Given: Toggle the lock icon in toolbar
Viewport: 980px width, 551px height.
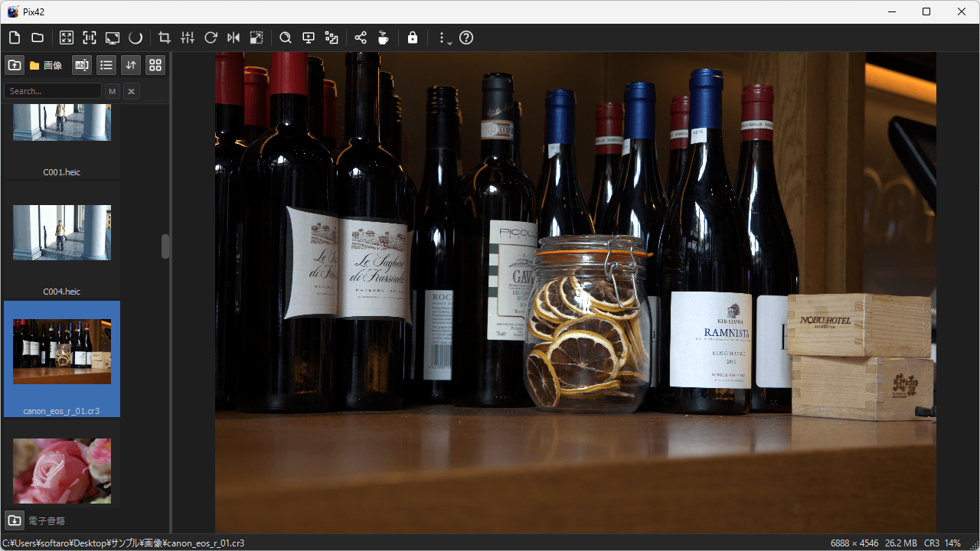Looking at the screenshot, I should click(413, 37).
